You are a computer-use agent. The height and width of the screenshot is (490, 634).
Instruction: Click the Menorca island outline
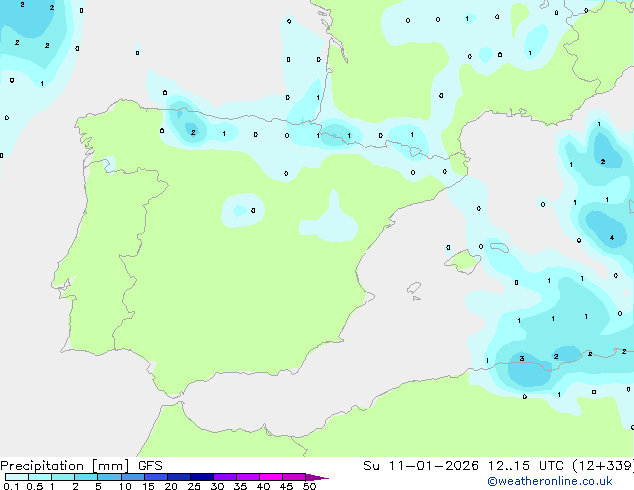point(499,247)
